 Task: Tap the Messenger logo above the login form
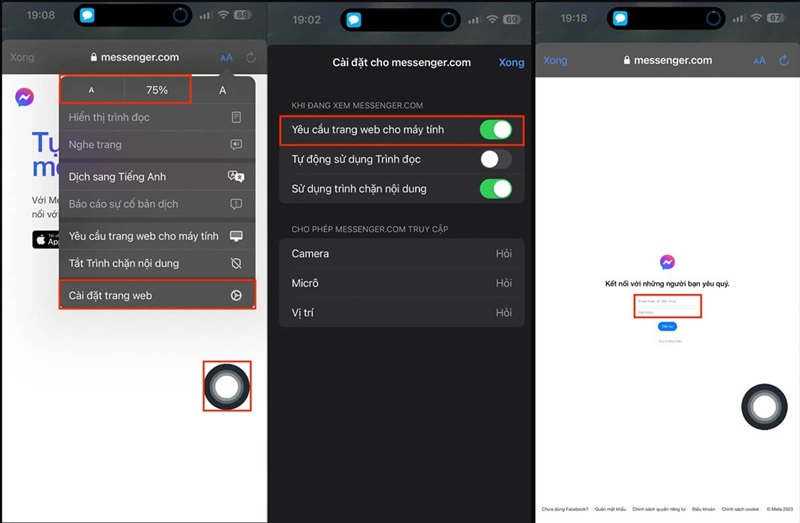pyautogui.click(x=667, y=262)
